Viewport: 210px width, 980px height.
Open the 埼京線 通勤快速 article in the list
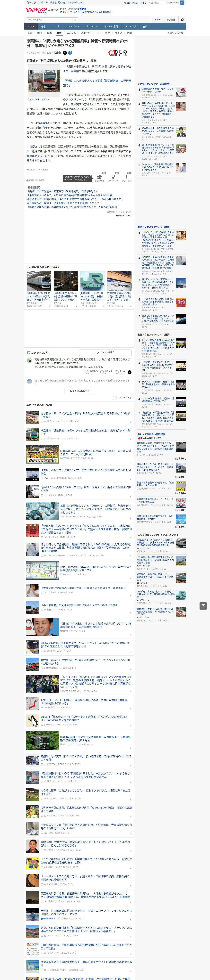[x=86, y=432]
